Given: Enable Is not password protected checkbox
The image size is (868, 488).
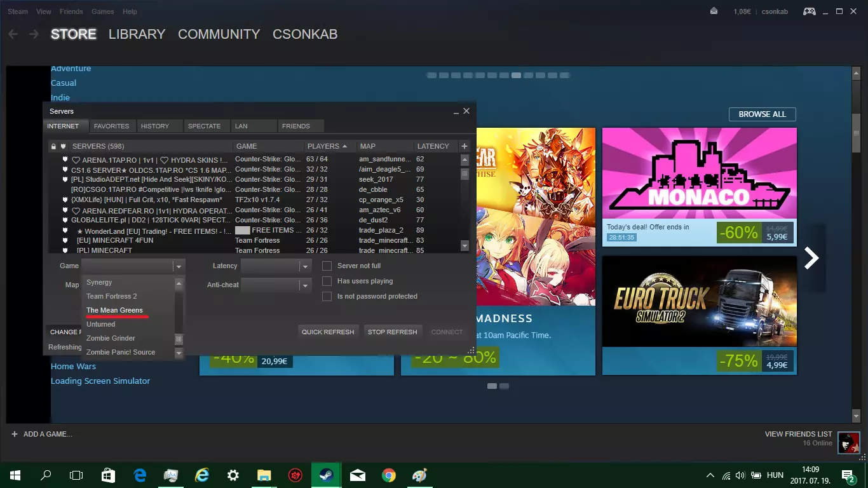Looking at the screenshot, I should click(327, 296).
